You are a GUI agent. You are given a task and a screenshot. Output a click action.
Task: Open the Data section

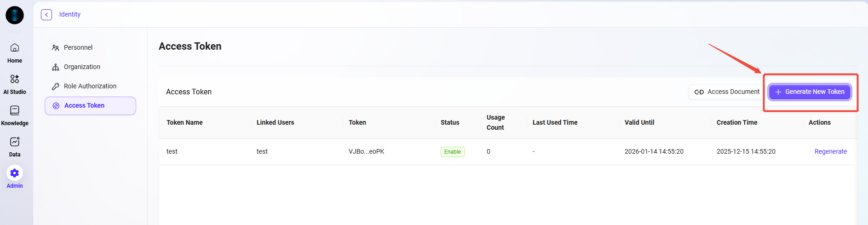pyautogui.click(x=15, y=146)
